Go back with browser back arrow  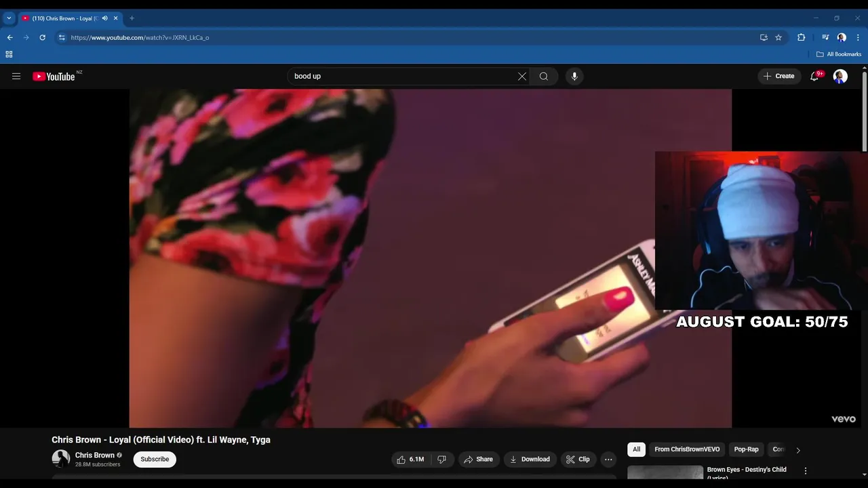click(9, 37)
